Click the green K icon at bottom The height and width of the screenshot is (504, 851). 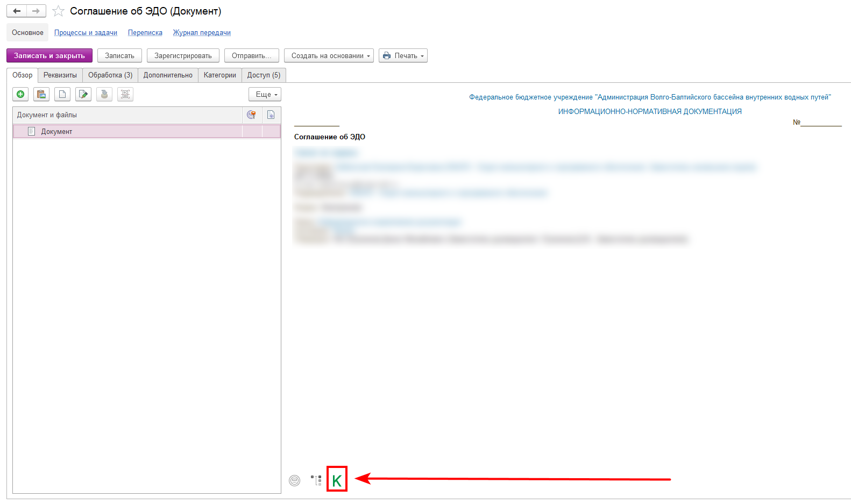[337, 480]
